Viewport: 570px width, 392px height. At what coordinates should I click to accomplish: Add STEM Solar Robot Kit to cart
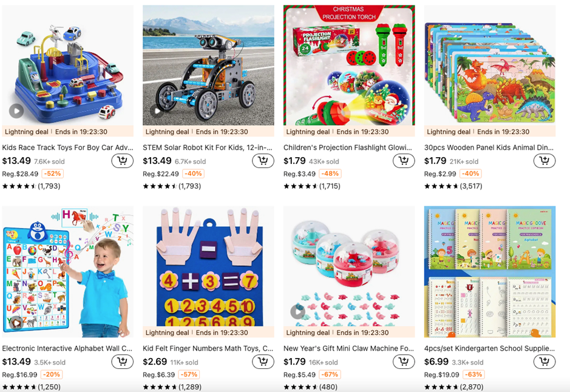coord(263,161)
